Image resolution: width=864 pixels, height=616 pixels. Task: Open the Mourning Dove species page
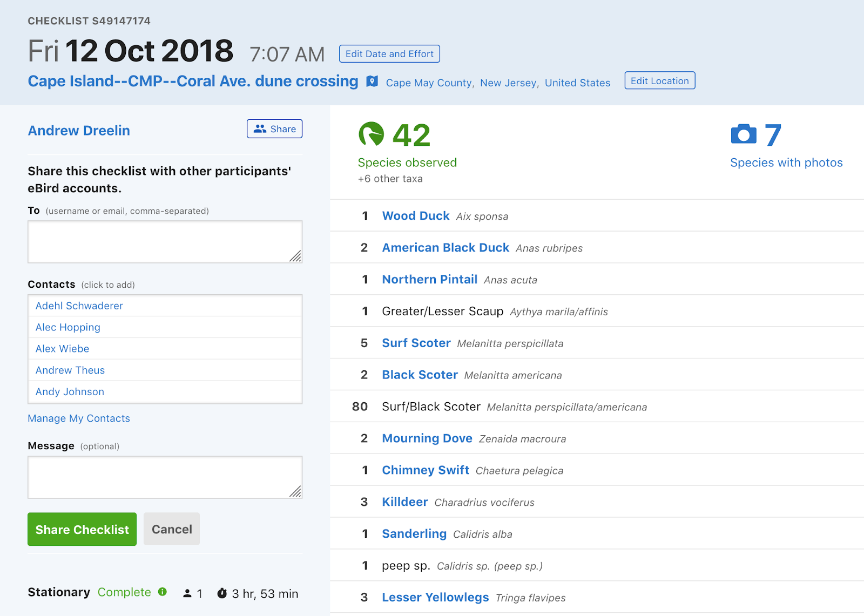pos(427,438)
